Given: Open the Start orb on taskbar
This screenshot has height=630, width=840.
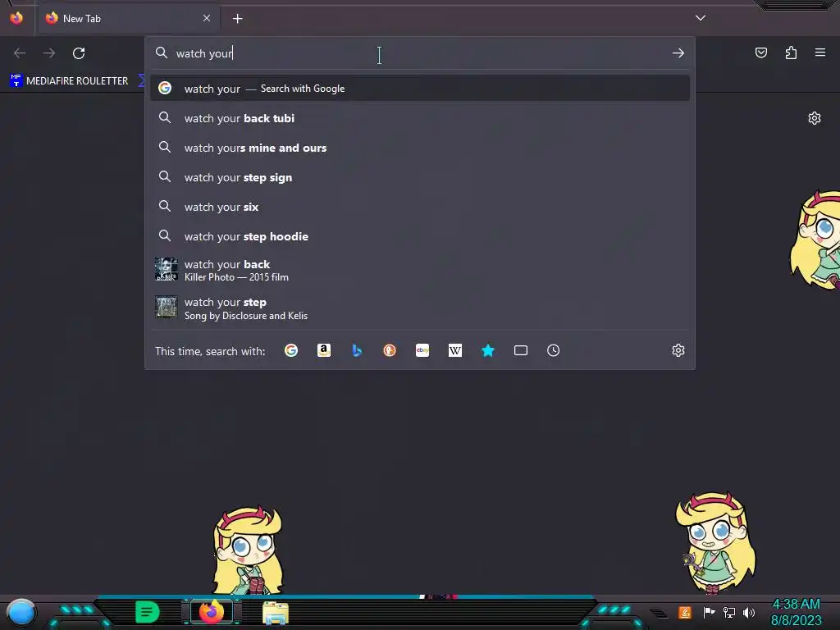Looking at the screenshot, I should 21,613.
